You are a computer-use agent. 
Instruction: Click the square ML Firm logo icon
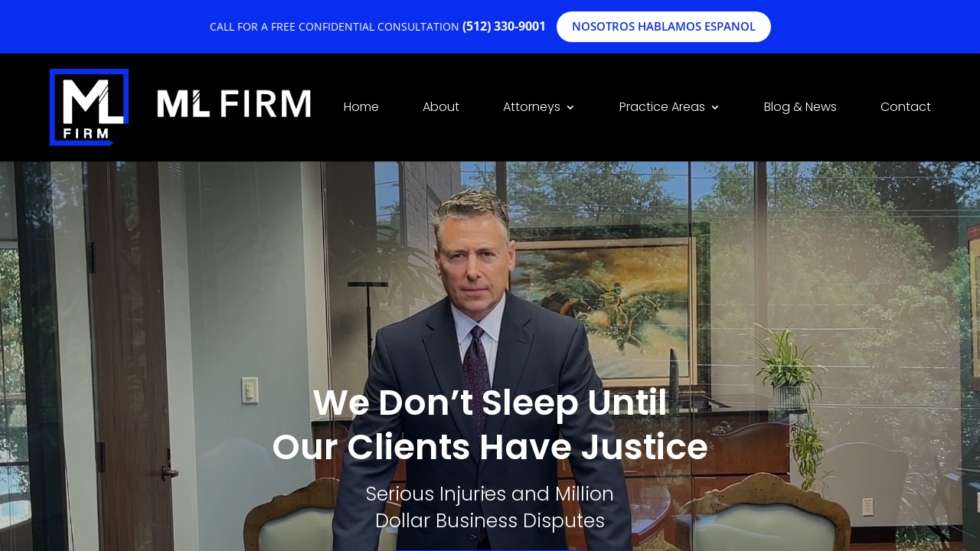[89, 107]
